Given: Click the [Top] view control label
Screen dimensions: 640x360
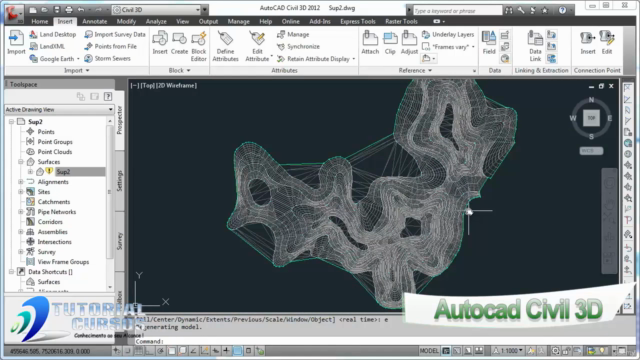Looking at the screenshot, I should coord(148,85).
